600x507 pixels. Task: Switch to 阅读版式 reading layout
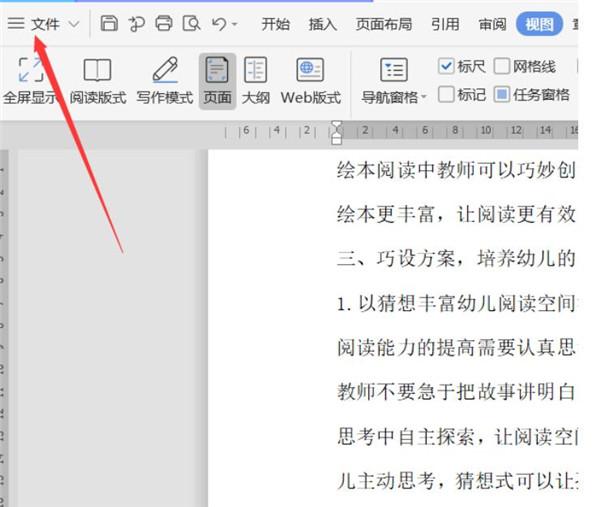98,80
